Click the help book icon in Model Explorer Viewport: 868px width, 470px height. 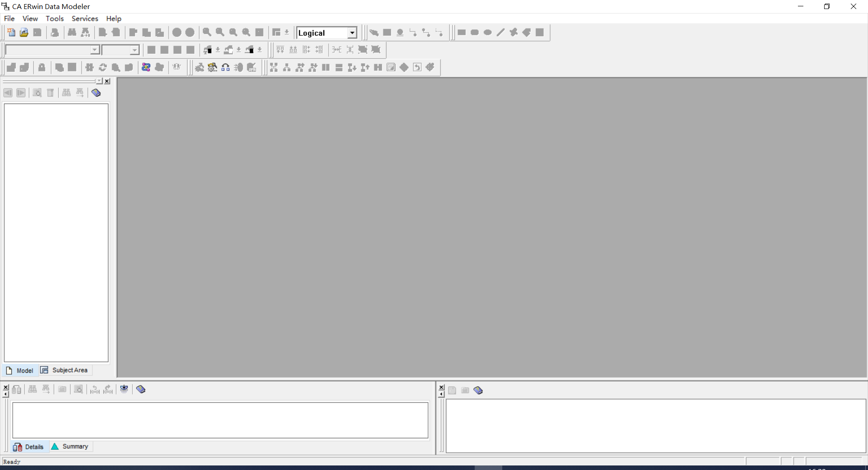96,93
